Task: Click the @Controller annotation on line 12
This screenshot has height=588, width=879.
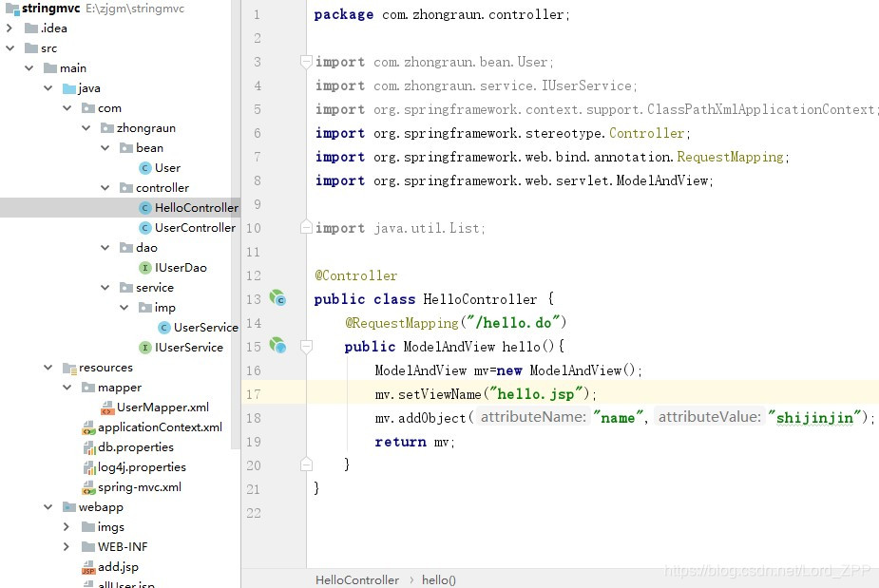Action: click(355, 275)
